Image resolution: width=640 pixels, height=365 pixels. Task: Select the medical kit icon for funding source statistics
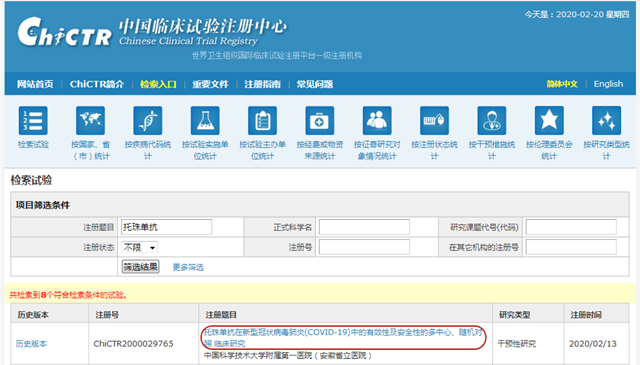click(x=320, y=120)
